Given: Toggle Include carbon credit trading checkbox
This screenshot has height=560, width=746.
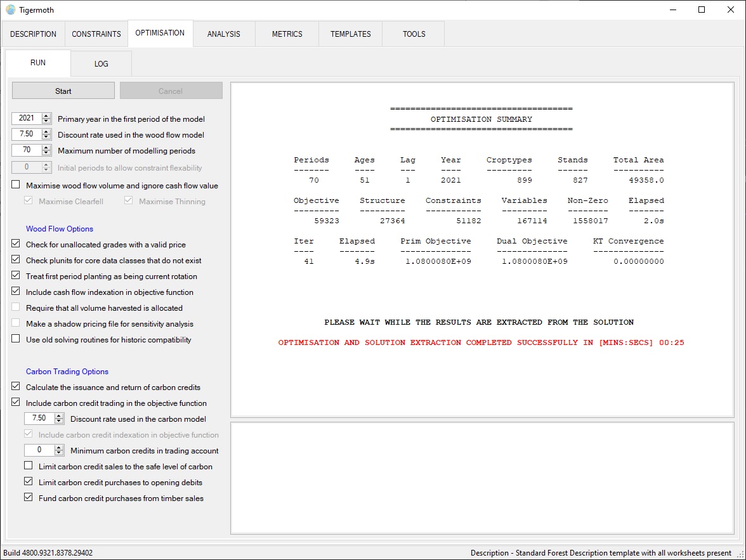Looking at the screenshot, I should 16,402.
